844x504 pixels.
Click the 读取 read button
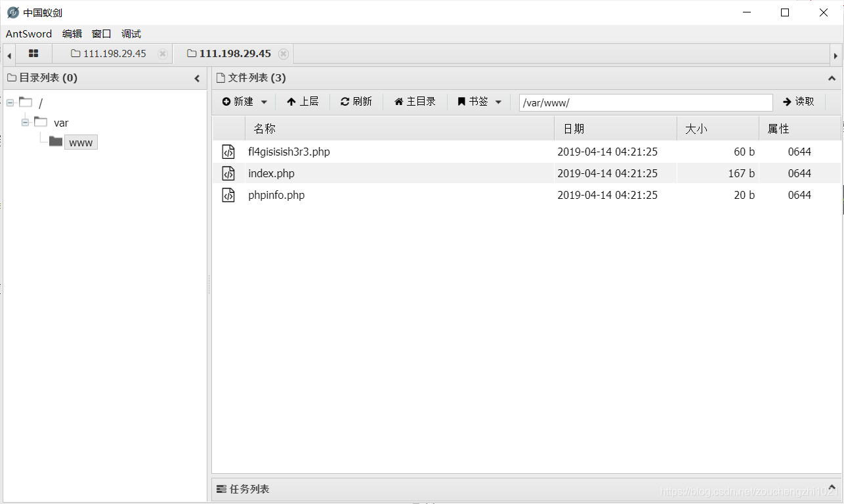coord(799,102)
